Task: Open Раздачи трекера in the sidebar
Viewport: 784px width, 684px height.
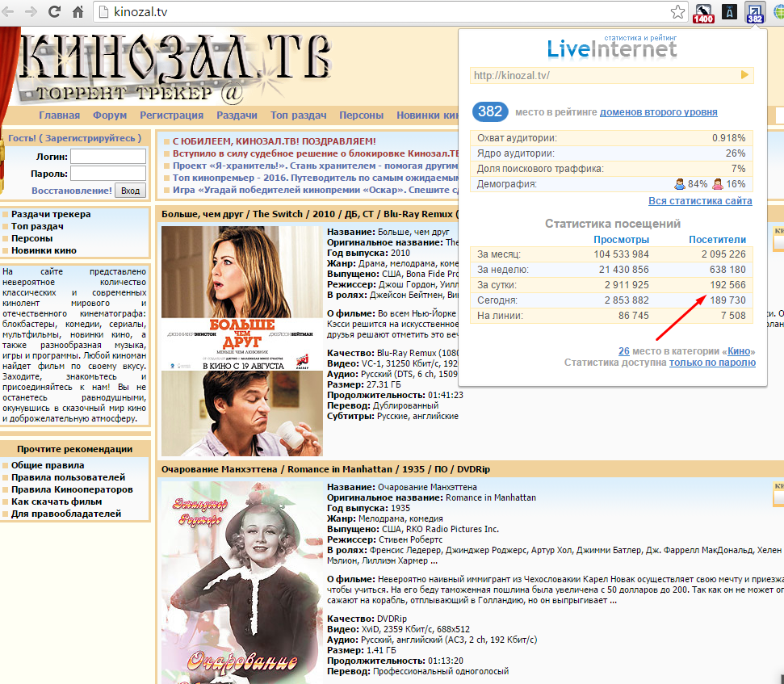Action: click(51, 214)
